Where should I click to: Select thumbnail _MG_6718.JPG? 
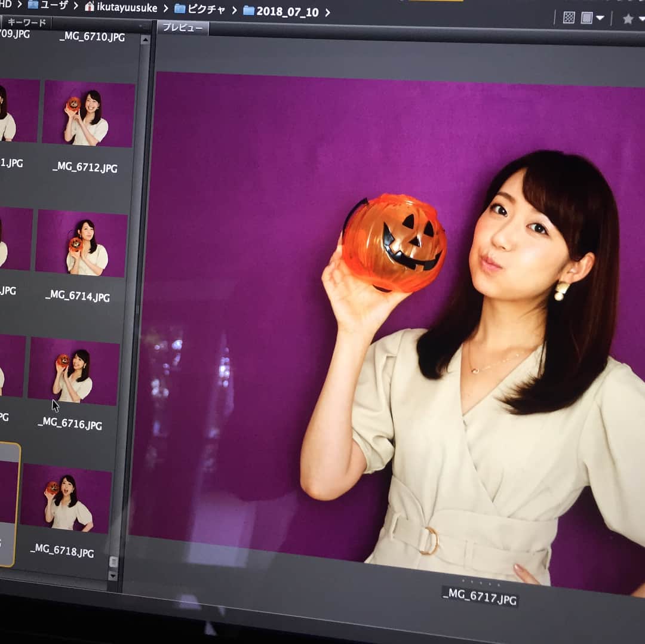click(x=66, y=498)
